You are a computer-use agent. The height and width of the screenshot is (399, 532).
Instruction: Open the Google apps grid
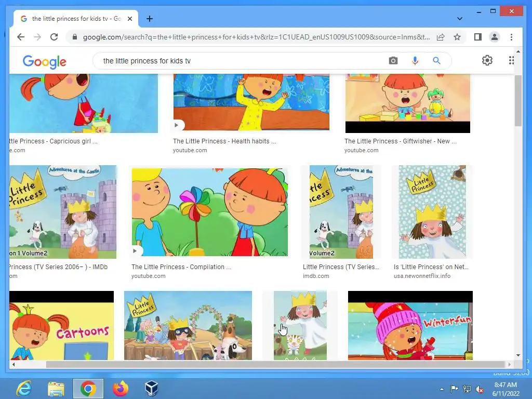511,60
